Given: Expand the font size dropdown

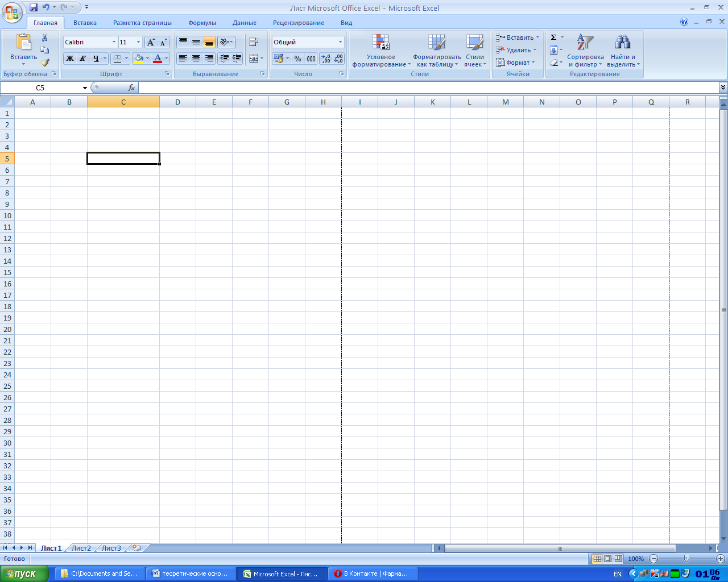Looking at the screenshot, I should (138, 42).
